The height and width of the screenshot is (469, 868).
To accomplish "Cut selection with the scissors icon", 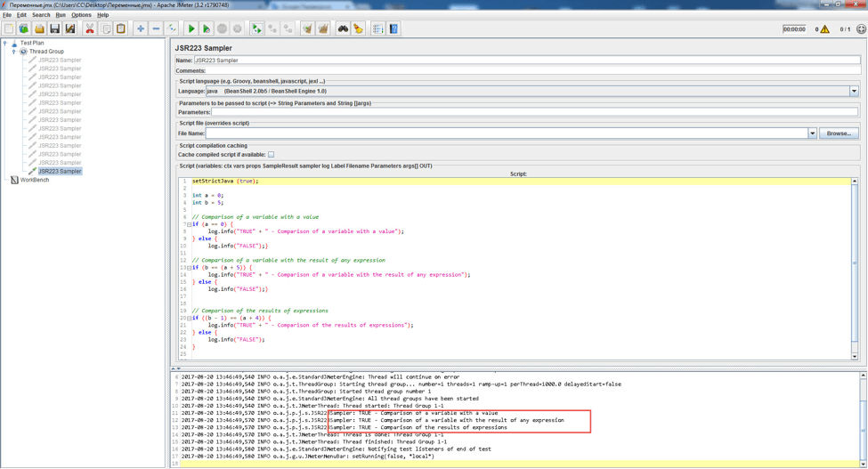I will click(x=90, y=28).
